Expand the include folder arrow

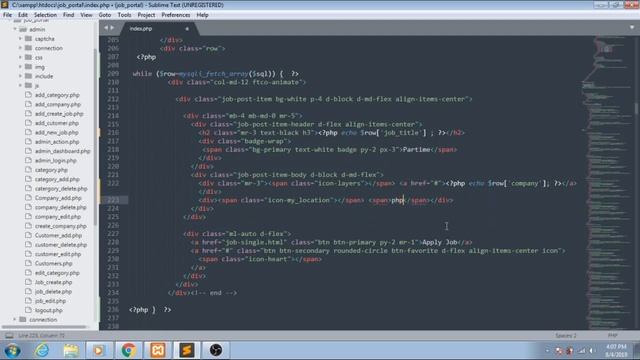pos(20,76)
